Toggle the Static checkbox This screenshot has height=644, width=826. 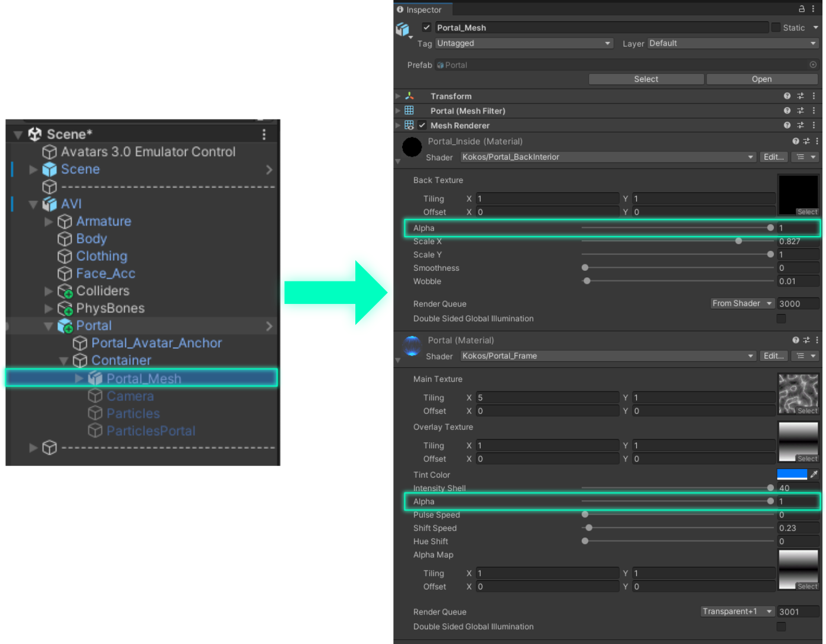coord(776,27)
